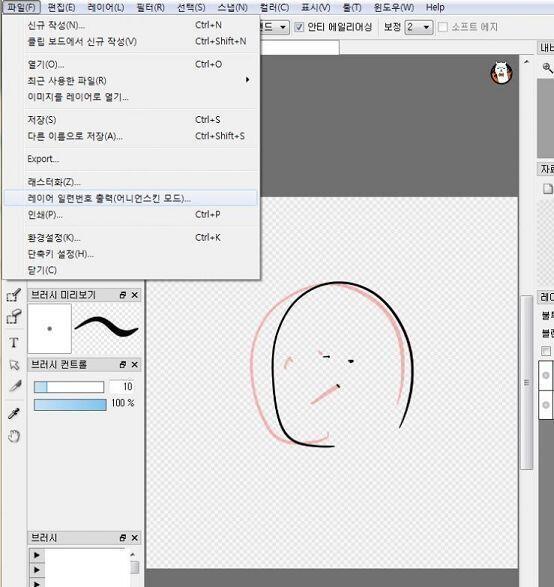This screenshot has width=554, height=587.
Task: Float the 브러시 컨트롤 panel
Action: coord(123,364)
